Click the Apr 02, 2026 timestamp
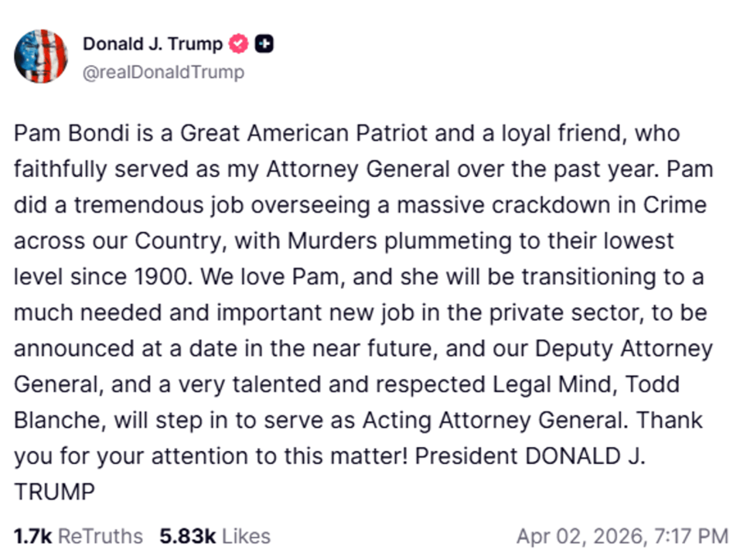The image size is (740, 560). click(x=622, y=536)
